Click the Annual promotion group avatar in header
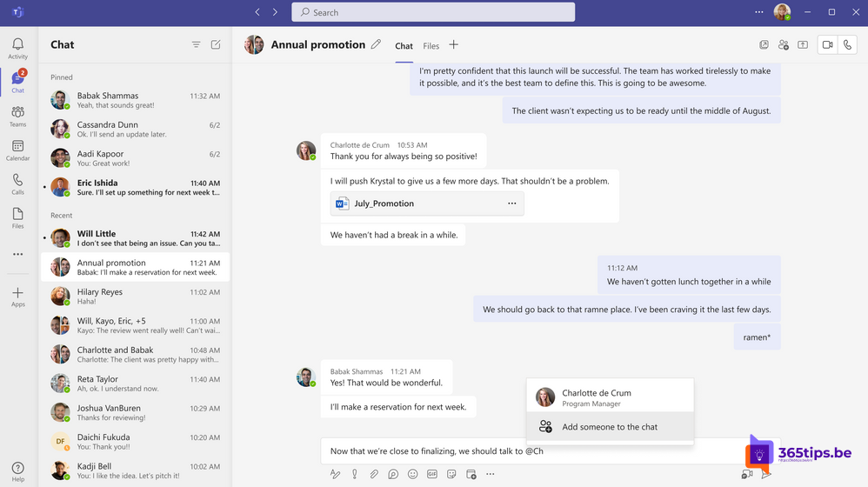This screenshot has height=487, width=868. [x=254, y=45]
